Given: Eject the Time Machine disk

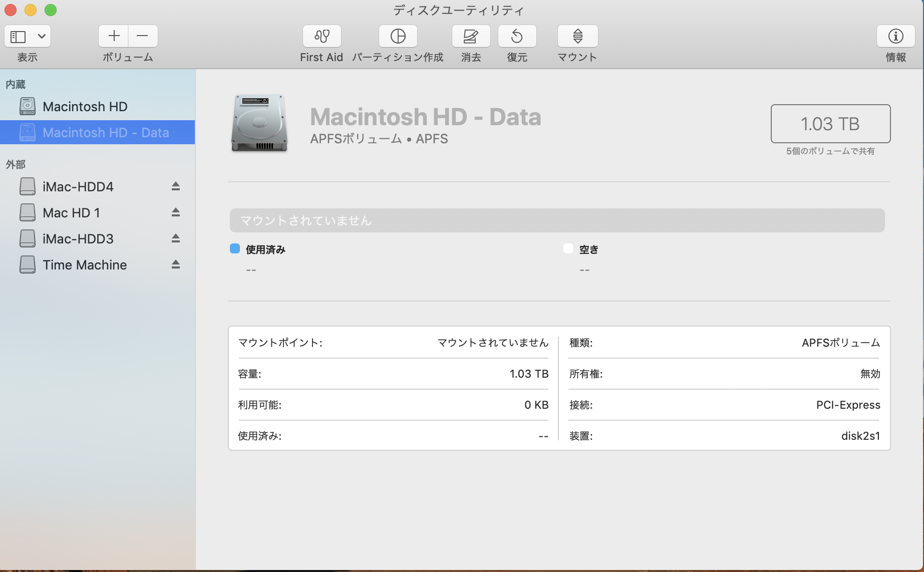Looking at the screenshot, I should tap(175, 264).
